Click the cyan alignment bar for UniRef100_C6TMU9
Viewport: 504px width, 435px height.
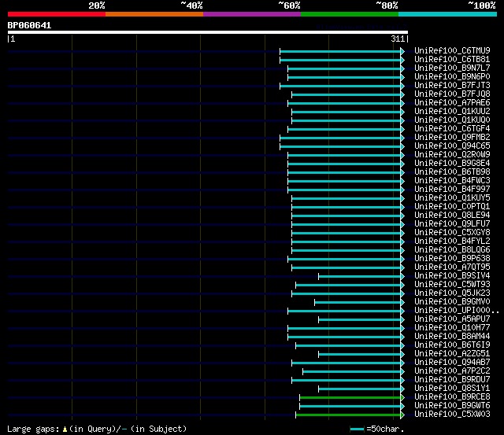[340, 51]
